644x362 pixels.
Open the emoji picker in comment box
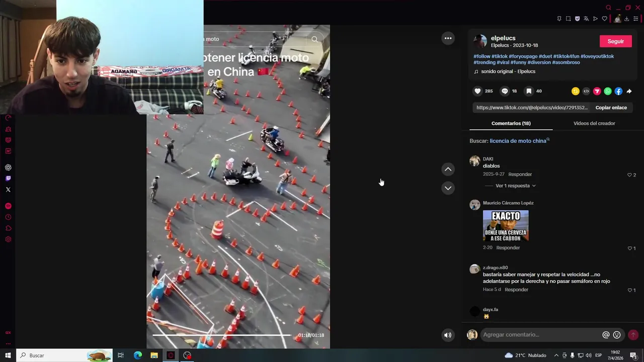pyautogui.click(x=617, y=335)
